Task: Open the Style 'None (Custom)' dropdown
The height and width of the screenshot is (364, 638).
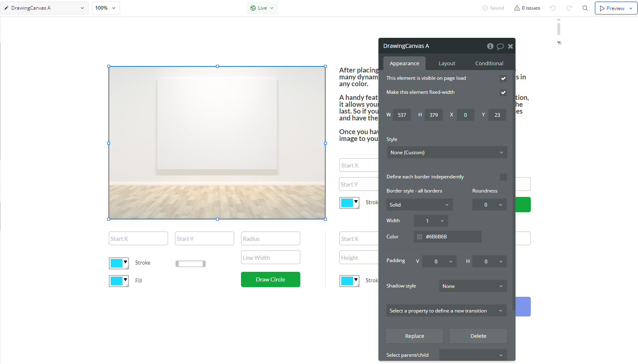Action: pos(447,153)
